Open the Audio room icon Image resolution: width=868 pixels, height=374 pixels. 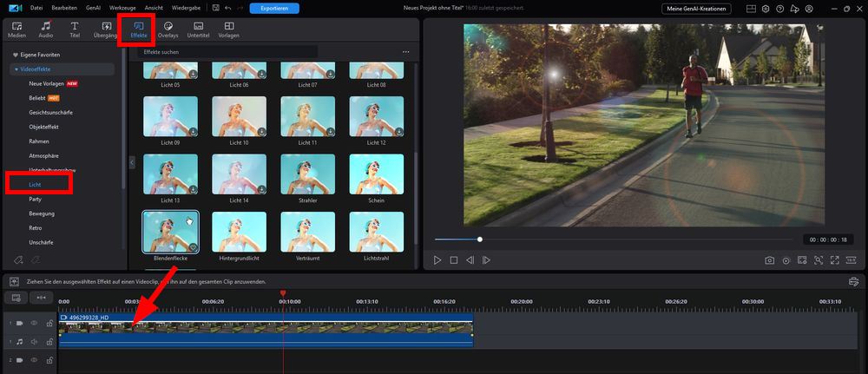coord(46,30)
